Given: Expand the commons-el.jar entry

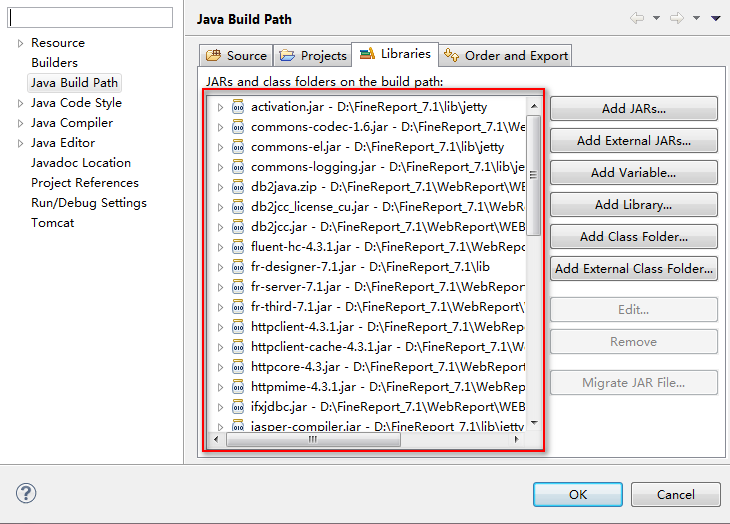Looking at the screenshot, I should (220, 148).
